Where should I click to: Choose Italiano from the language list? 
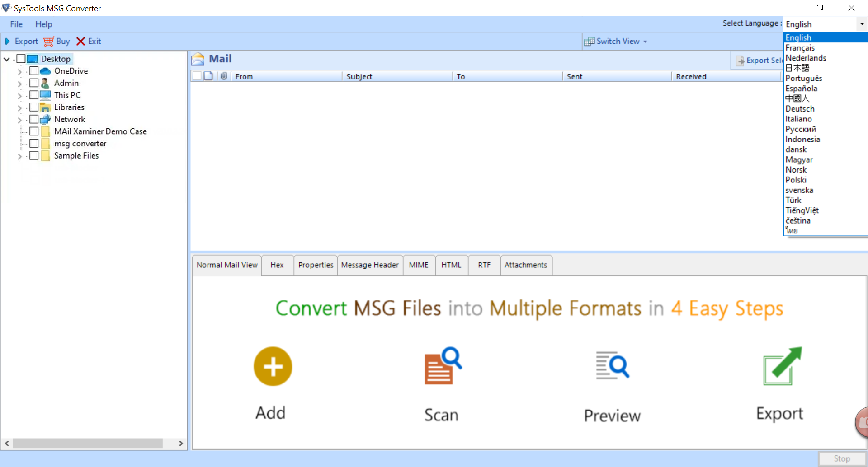tap(826, 119)
